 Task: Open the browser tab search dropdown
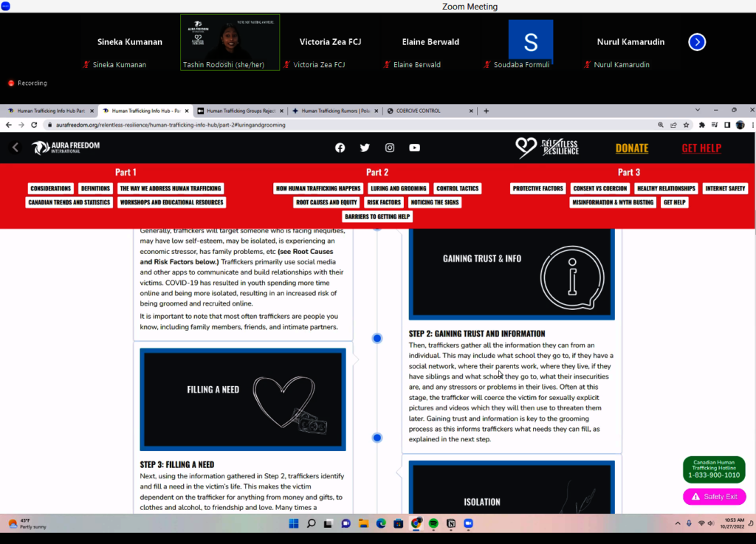pos(697,110)
